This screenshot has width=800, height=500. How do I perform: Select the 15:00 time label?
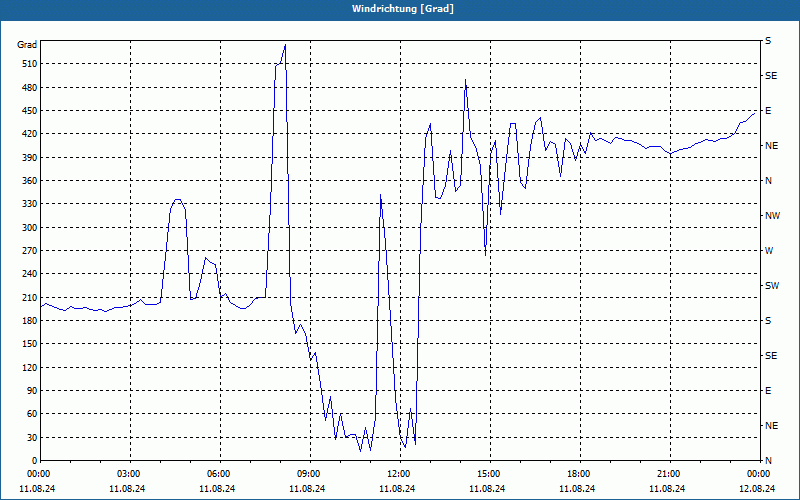coord(488,473)
